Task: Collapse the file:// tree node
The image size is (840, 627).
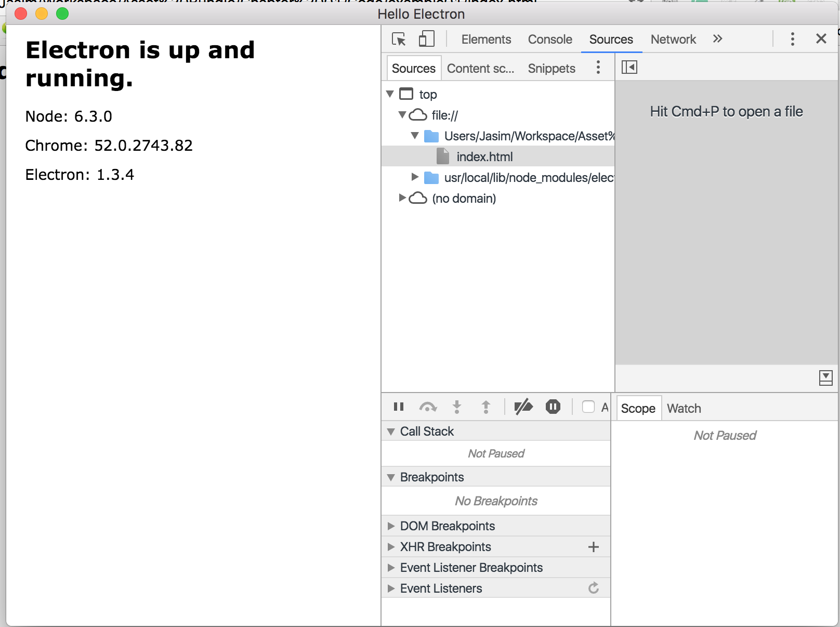Action: click(x=402, y=114)
